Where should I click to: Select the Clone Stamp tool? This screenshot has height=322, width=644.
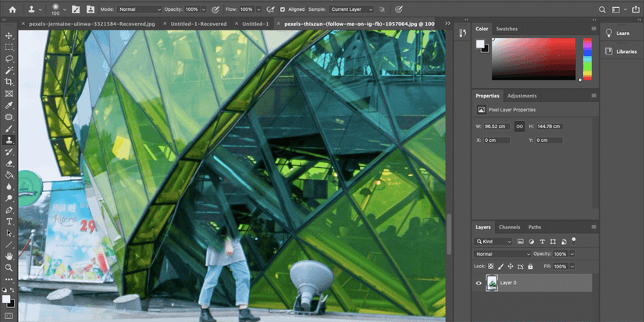pyautogui.click(x=9, y=140)
